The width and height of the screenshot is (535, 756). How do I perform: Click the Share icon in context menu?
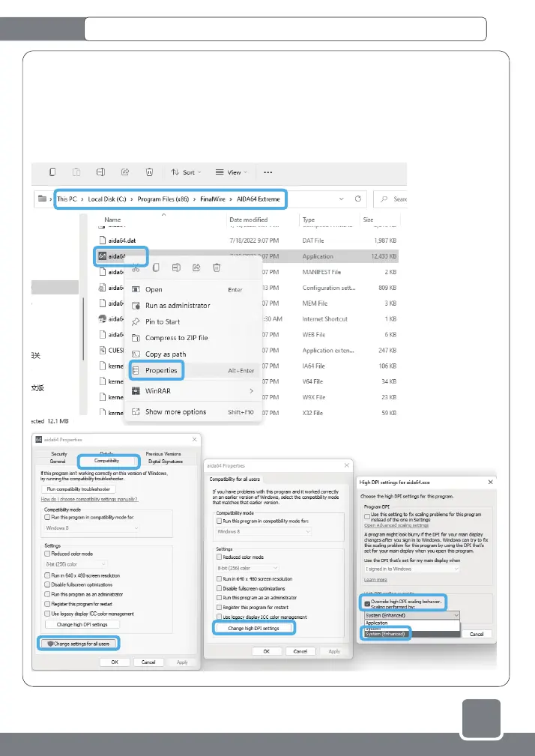(196, 267)
